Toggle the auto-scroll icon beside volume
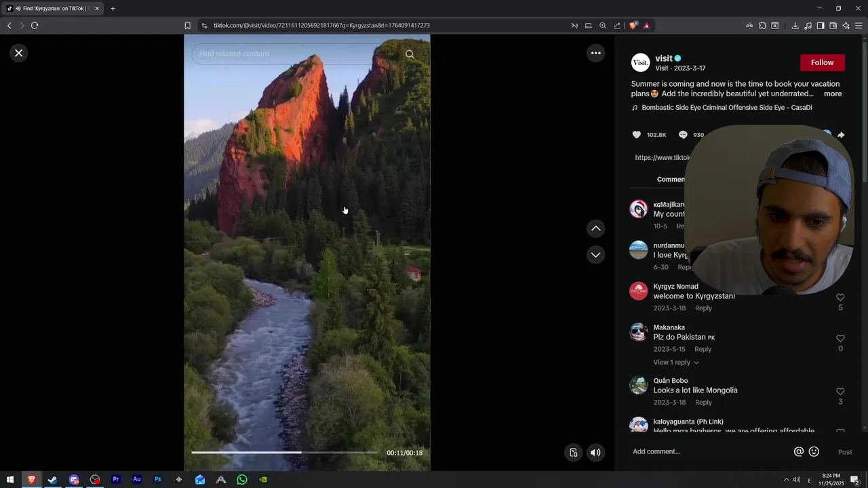 574,453
